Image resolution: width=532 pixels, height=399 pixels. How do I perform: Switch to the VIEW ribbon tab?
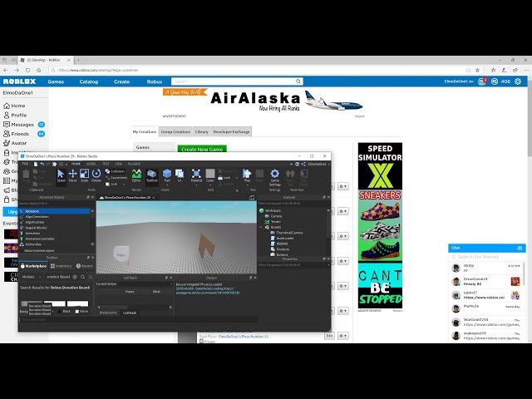click(118, 164)
